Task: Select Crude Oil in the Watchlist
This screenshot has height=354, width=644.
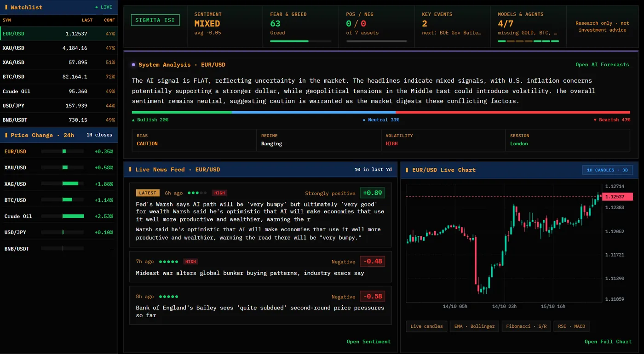Action: [59, 91]
